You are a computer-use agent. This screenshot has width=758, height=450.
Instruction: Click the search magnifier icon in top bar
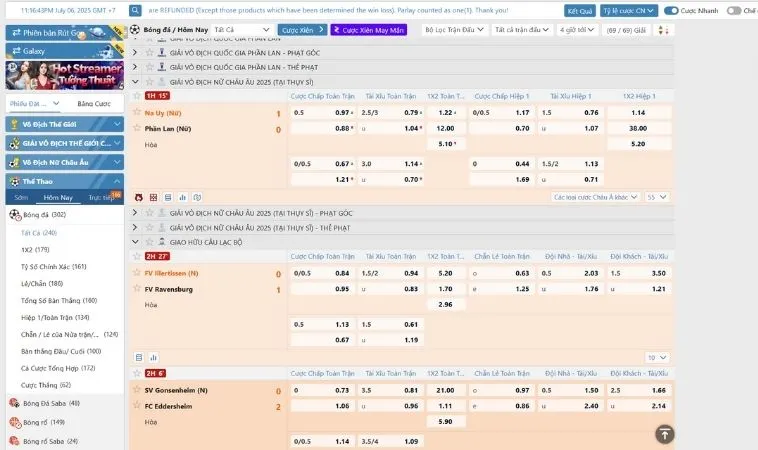click(137, 10)
